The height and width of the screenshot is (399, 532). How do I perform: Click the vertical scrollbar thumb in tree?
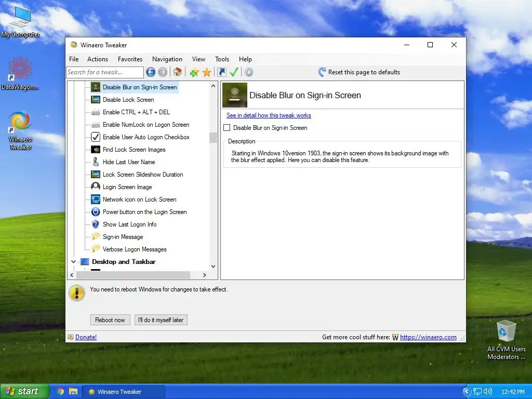tap(213, 138)
